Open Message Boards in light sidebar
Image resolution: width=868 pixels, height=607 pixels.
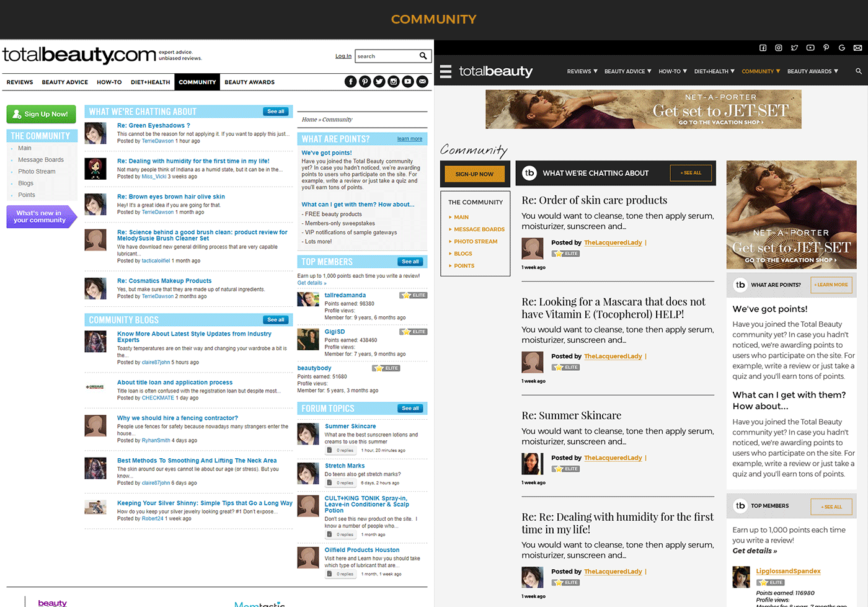coord(41,160)
